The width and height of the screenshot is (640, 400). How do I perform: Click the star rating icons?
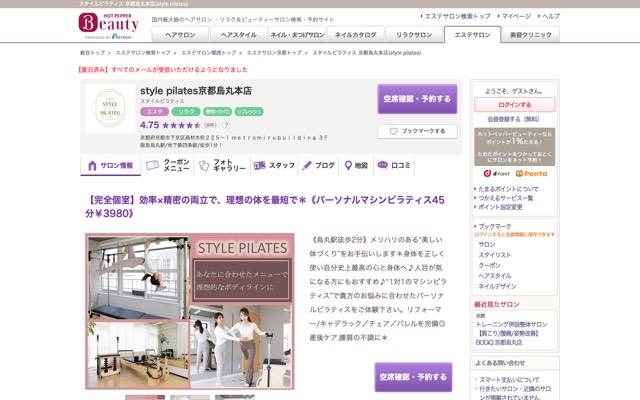click(181, 125)
